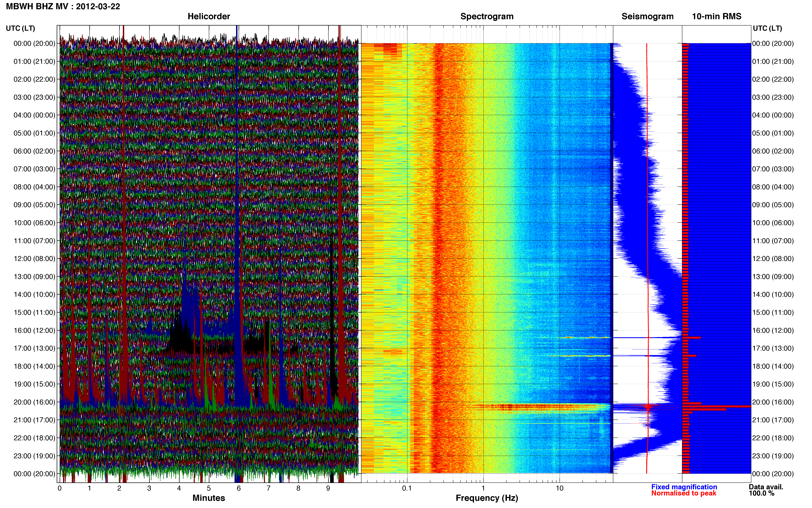The image size is (812, 508).
Task: Click the '9' minutes axis tick label
Action: coord(328,488)
